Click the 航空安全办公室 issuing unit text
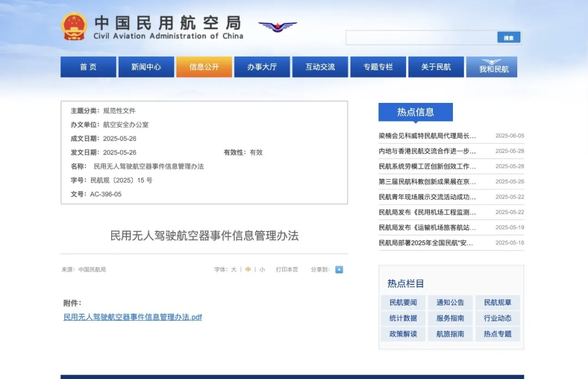Viewport: 588px width, 379px height. (x=126, y=125)
